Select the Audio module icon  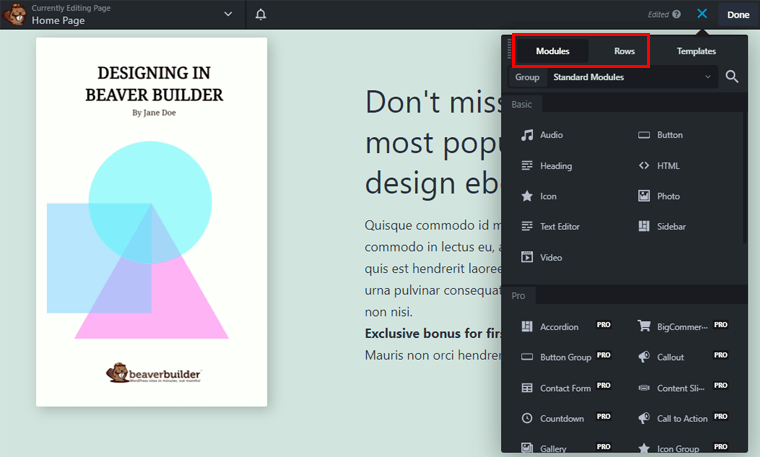click(x=527, y=135)
